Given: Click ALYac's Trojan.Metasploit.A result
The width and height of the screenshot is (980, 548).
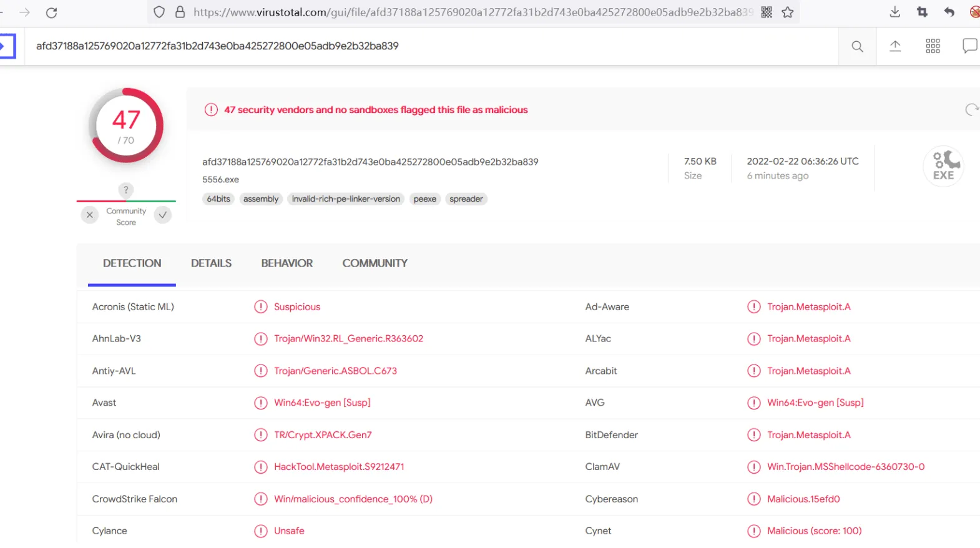Looking at the screenshot, I should click(x=809, y=339).
